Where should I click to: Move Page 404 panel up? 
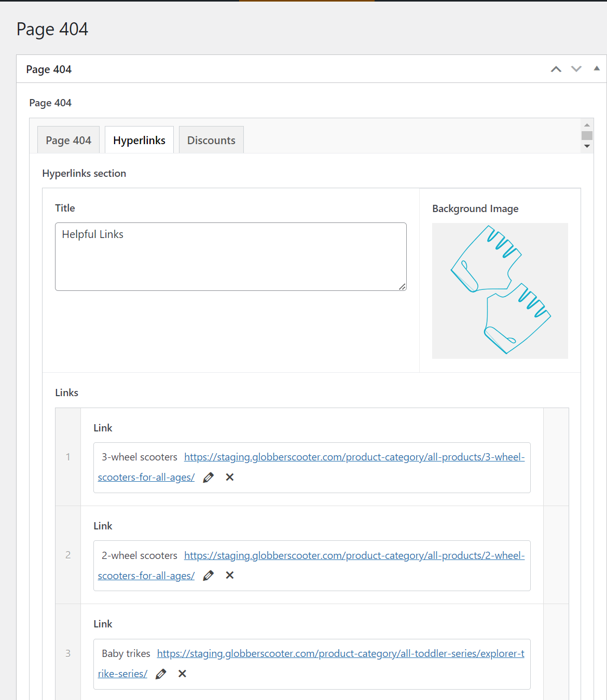556,69
